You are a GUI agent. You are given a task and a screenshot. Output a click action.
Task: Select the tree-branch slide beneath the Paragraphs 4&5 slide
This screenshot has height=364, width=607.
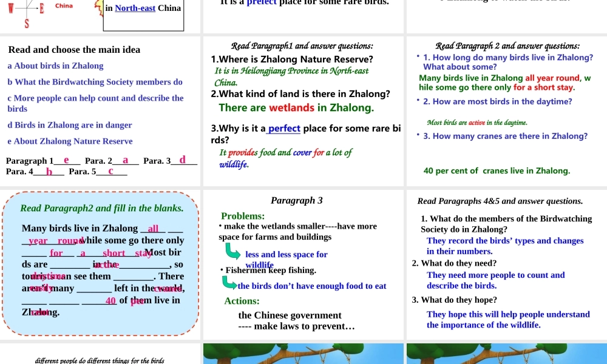coord(507,354)
